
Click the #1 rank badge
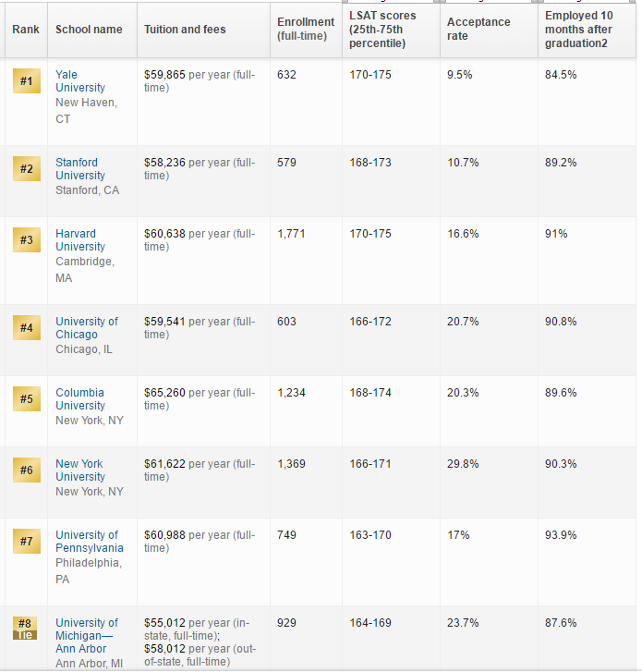coord(26,81)
